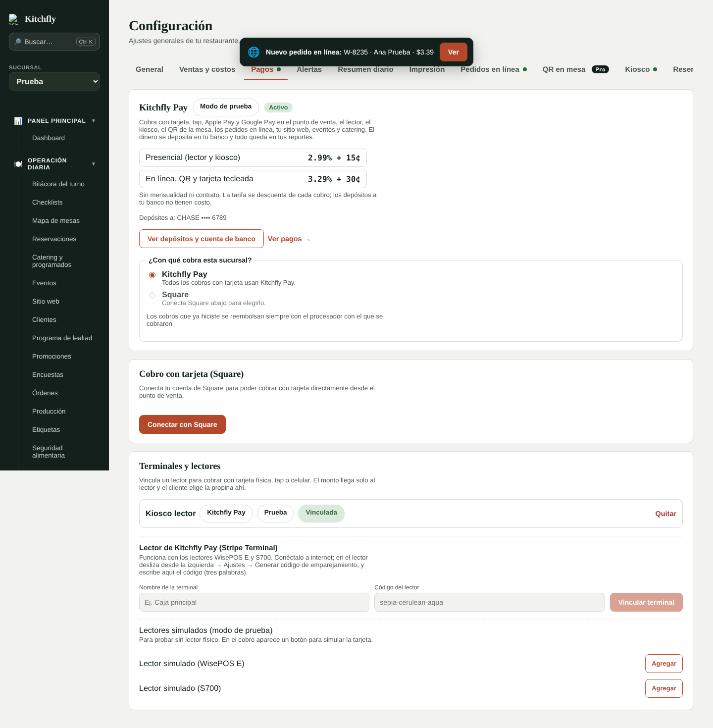Click Ver in the new order notification
713x728 pixels.
[x=454, y=52]
